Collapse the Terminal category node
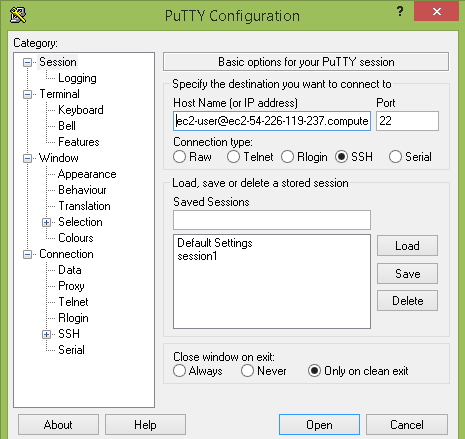Image resolution: width=465 pixels, height=439 pixels. [27, 94]
